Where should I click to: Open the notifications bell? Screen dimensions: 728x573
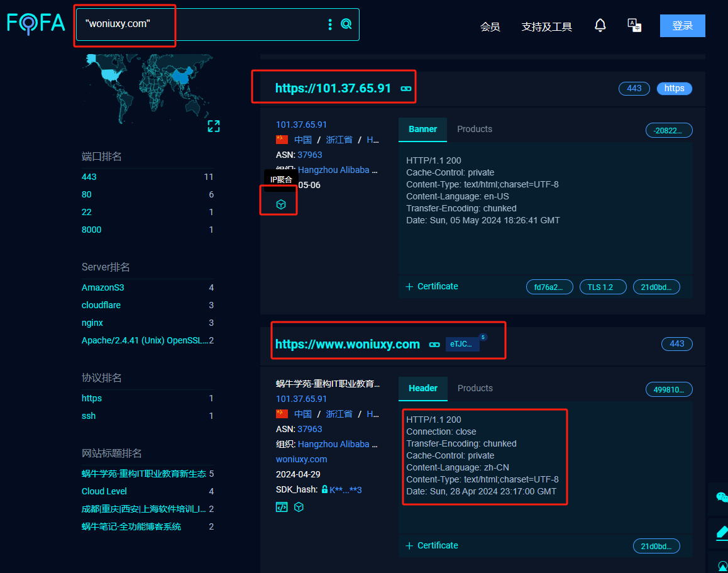coord(600,26)
